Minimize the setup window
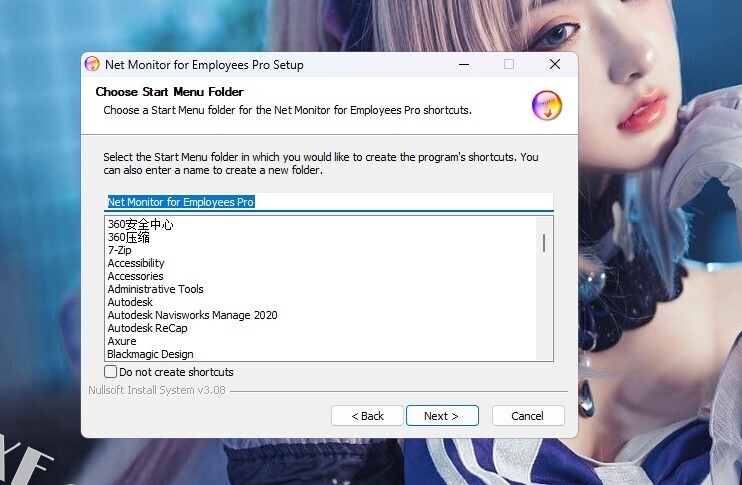 click(x=464, y=65)
